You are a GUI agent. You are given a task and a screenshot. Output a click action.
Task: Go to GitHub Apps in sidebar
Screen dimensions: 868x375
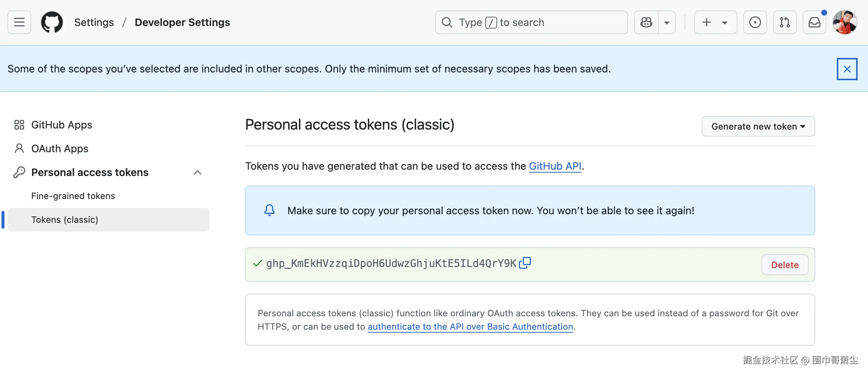62,125
